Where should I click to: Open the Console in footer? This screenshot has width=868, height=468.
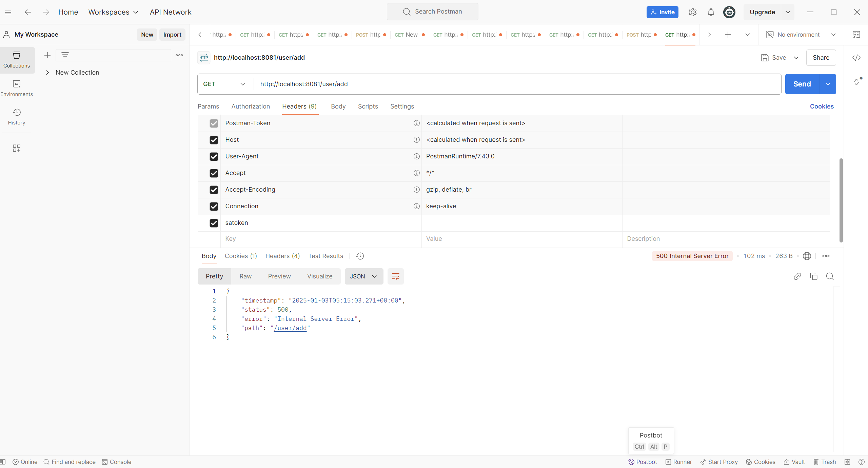coord(117,462)
